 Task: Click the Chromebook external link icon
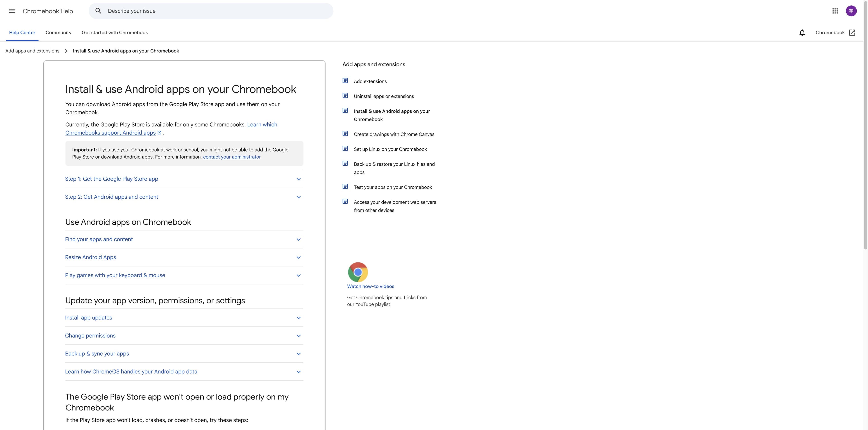(x=852, y=32)
